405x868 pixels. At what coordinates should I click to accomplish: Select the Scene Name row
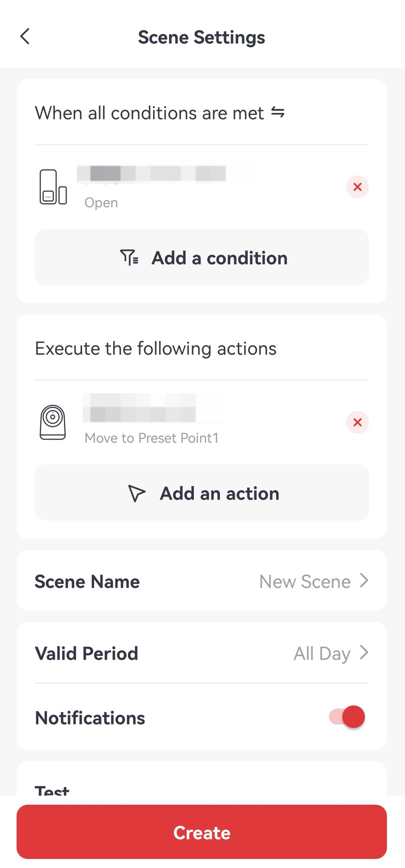(202, 581)
